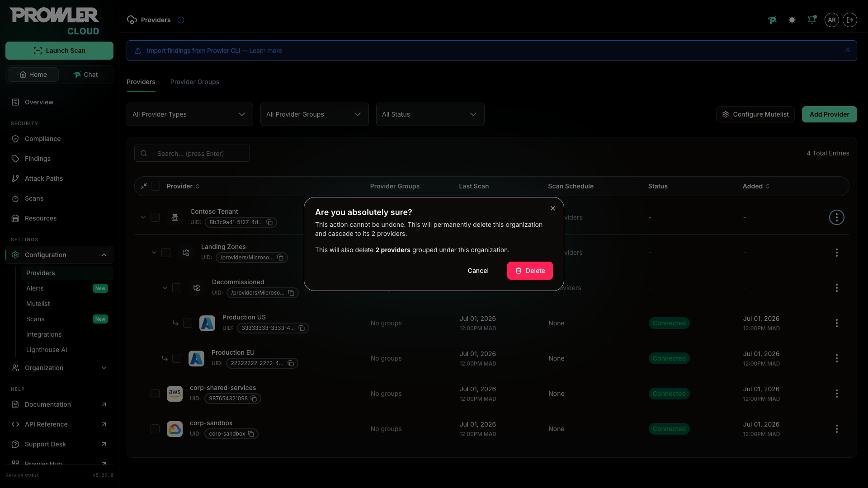Cancel the organization deletion dialog
This screenshot has height=488, width=868.
point(478,271)
